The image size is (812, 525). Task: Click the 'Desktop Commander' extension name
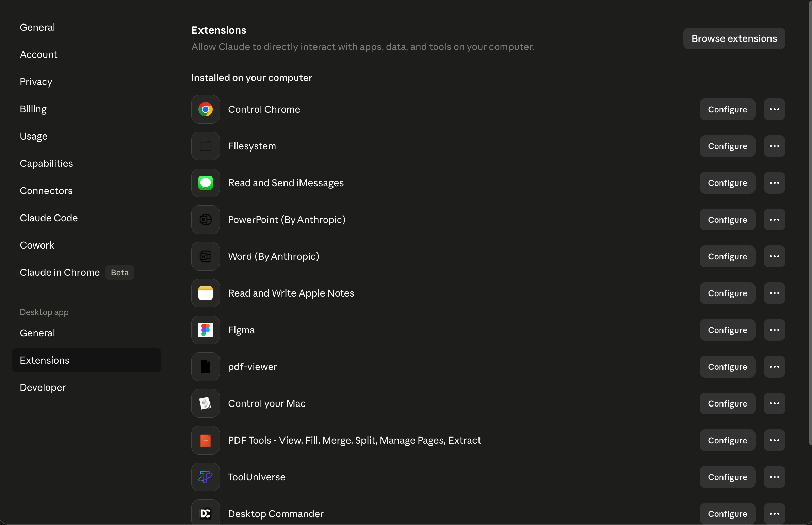(276, 514)
